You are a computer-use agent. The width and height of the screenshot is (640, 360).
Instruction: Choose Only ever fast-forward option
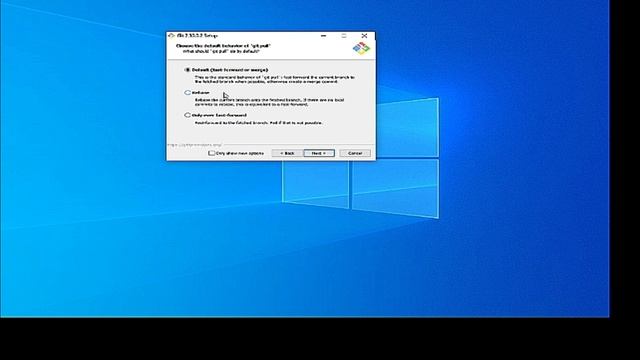187,115
